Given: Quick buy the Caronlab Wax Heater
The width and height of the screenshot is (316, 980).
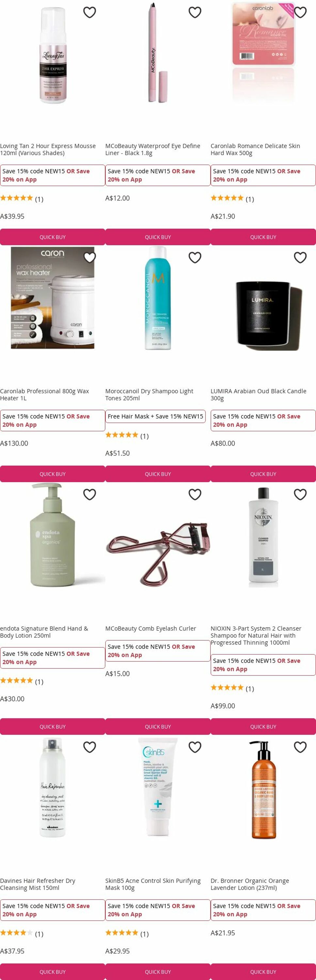Looking at the screenshot, I should coord(53,474).
